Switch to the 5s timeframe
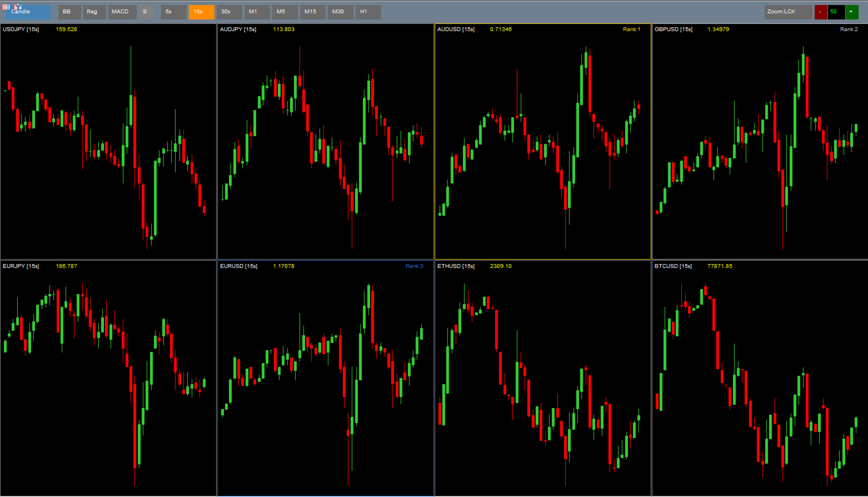The height and width of the screenshot is (497, 868). pos(174,12)
